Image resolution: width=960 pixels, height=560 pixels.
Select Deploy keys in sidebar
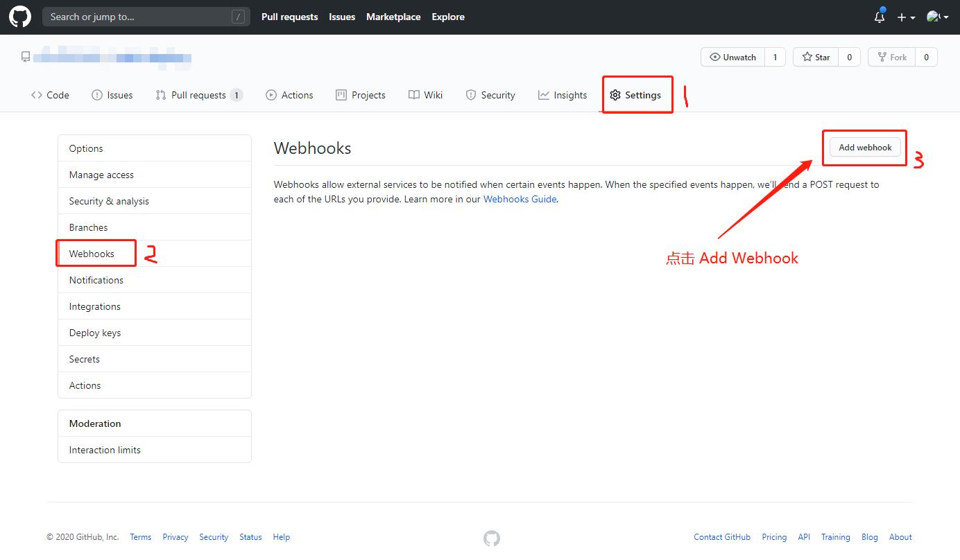(155, 333)
